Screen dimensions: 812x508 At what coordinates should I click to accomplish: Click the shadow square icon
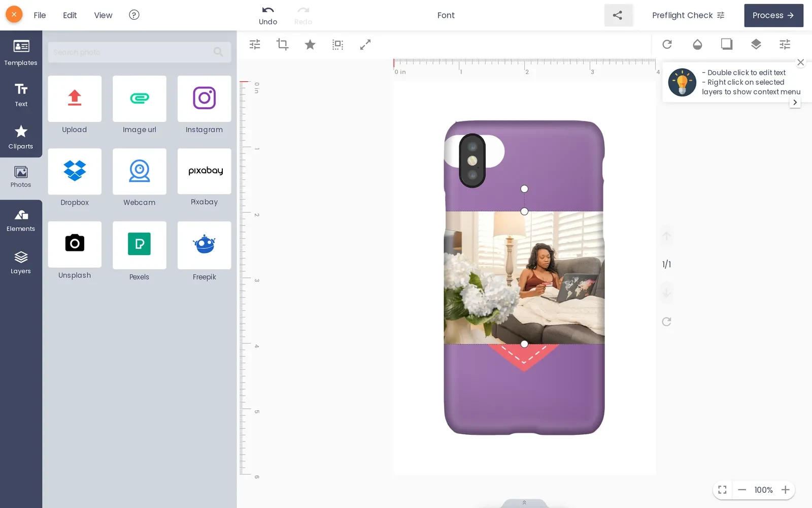tap(727, 44)
